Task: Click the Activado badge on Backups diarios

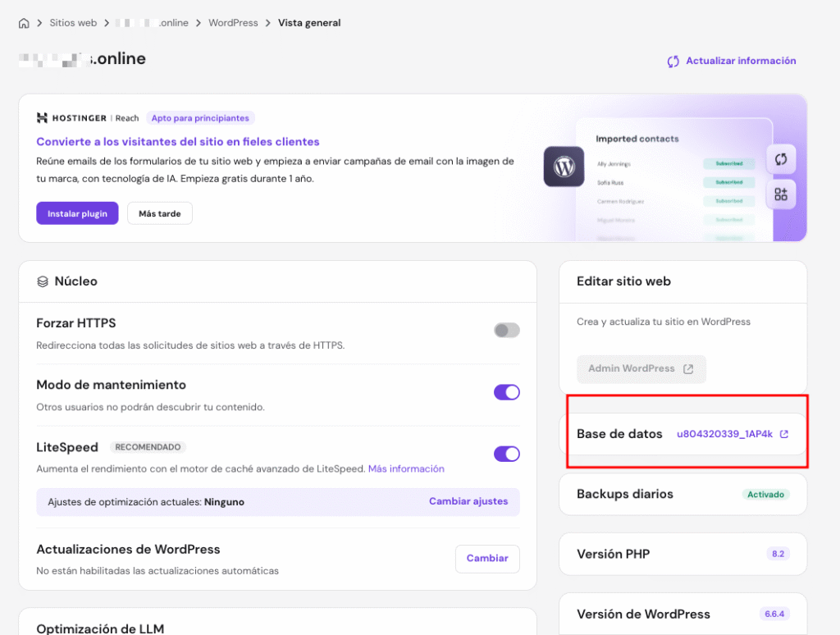Action: (765, 494)
